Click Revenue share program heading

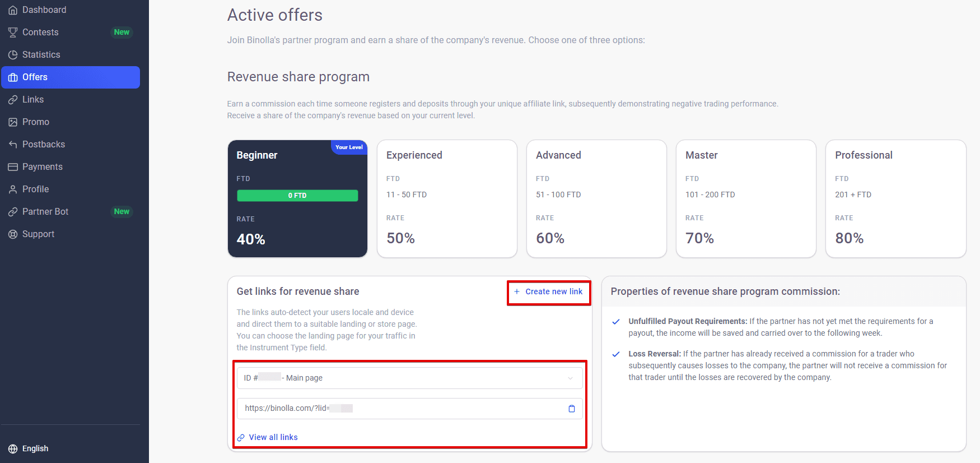click(x=298, y=77)
